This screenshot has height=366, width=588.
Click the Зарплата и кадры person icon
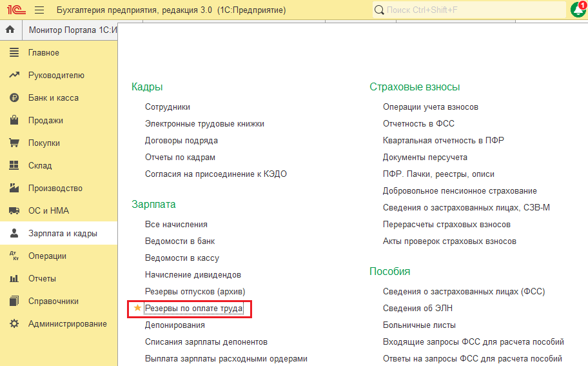[14, 233]
